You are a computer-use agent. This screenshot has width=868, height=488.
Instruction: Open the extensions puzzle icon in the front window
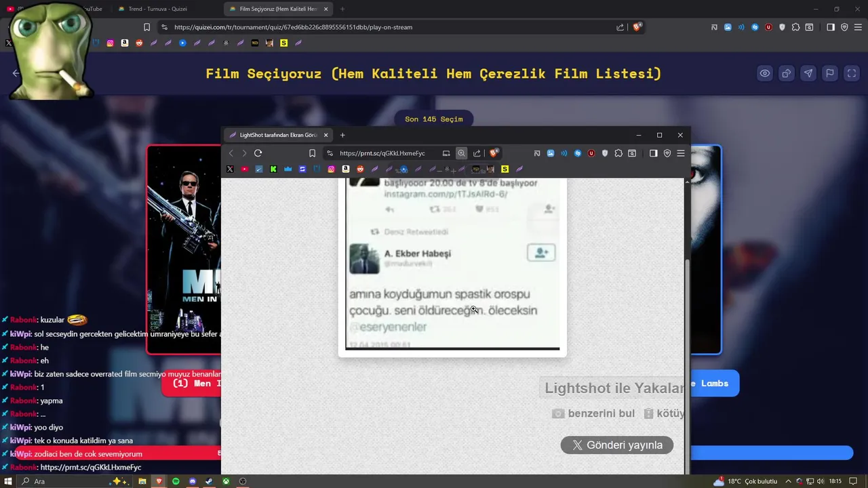point(618,153)
